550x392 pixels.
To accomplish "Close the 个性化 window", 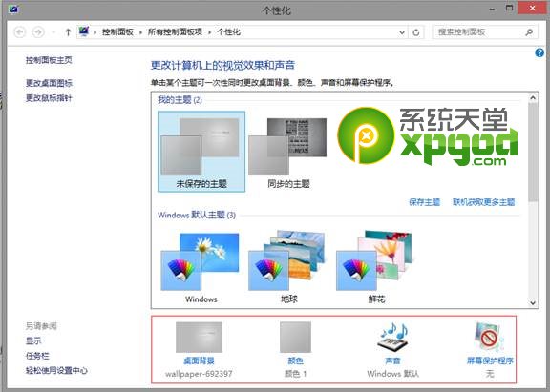I will [533, 9].
